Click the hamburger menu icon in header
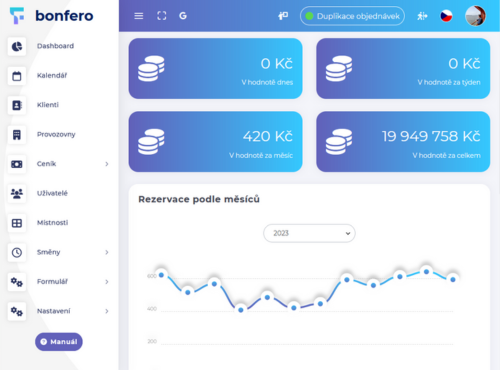The image size is (500, 370). (139, 16)
